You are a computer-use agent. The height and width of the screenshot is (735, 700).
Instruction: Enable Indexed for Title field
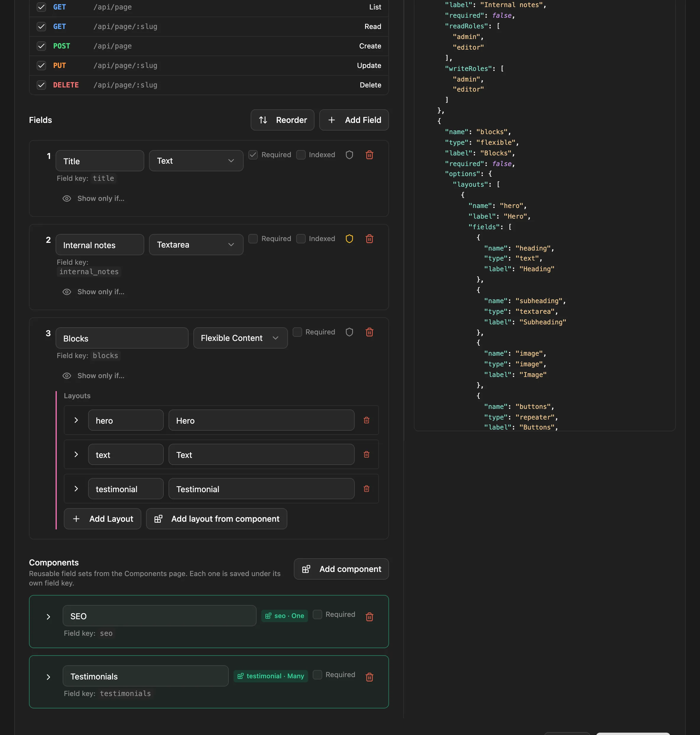(301, 155)
